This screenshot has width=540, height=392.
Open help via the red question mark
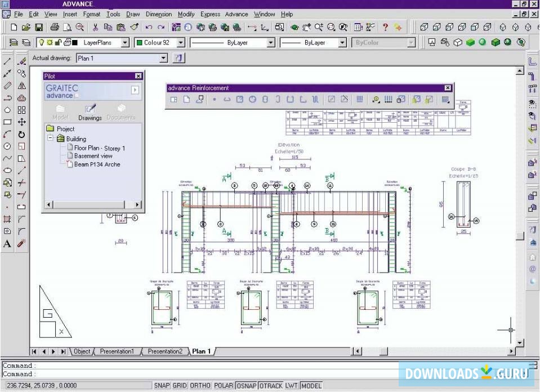point(385,27)
